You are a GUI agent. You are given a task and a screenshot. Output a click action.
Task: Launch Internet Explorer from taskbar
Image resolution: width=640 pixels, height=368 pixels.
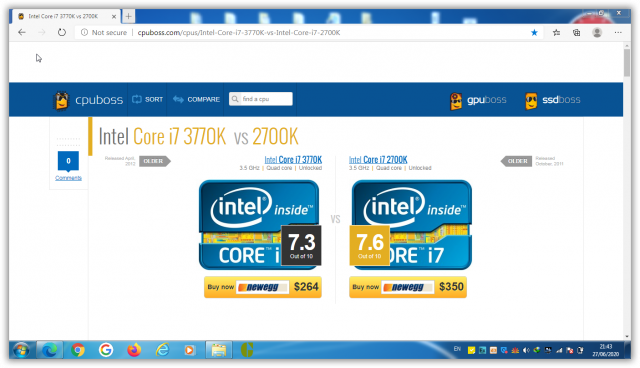(162, 350)
